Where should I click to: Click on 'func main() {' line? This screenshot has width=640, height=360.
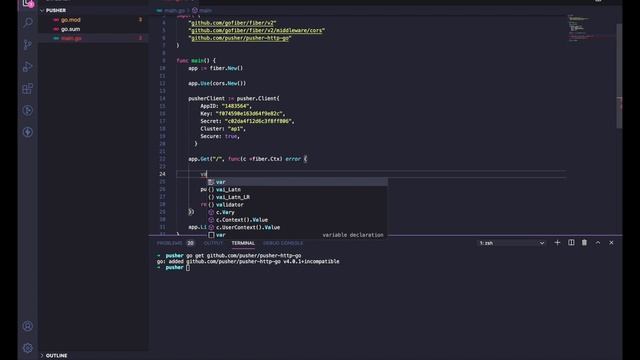pos(196,60)
